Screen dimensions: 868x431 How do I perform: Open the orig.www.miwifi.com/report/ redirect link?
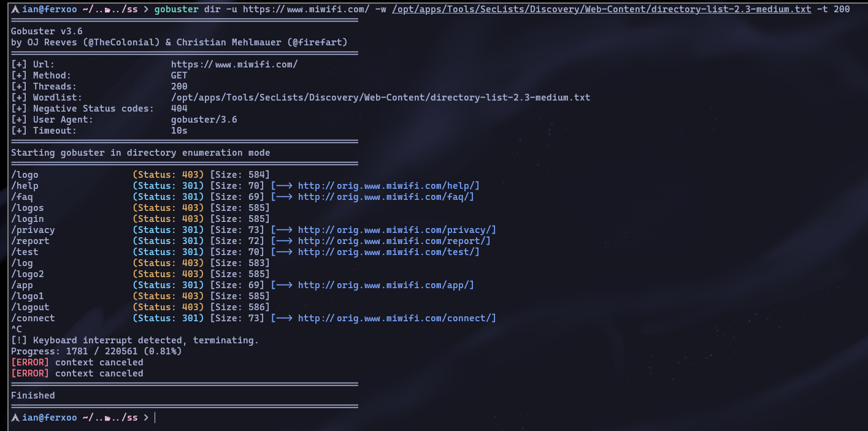(x=394, y=241)
